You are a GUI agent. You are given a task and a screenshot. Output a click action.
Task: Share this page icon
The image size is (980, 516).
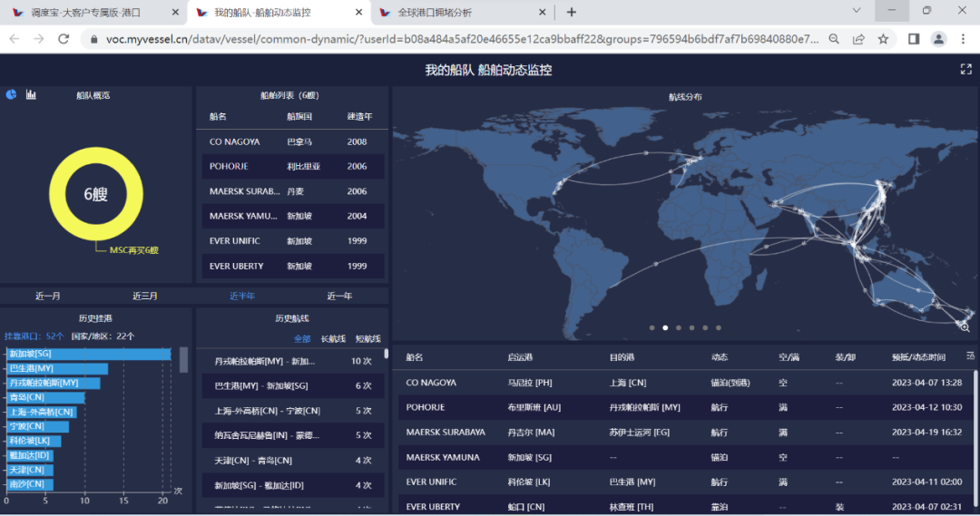[858, 39]
